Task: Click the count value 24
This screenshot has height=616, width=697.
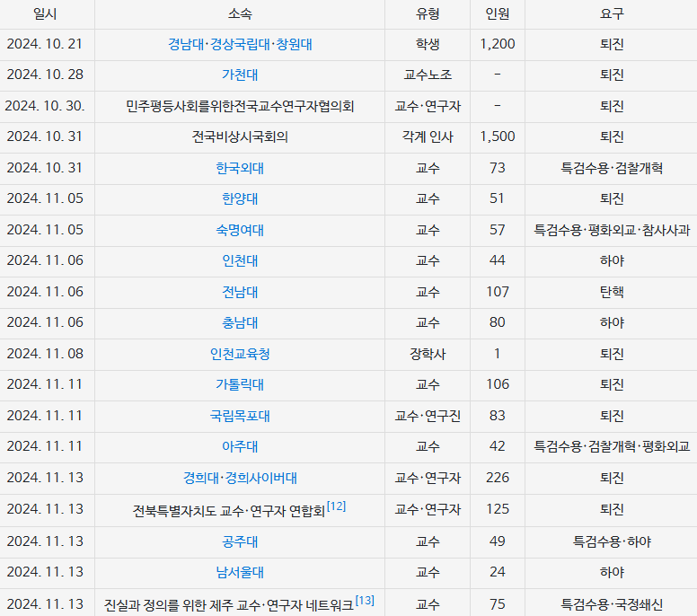Action: point(498,572)
